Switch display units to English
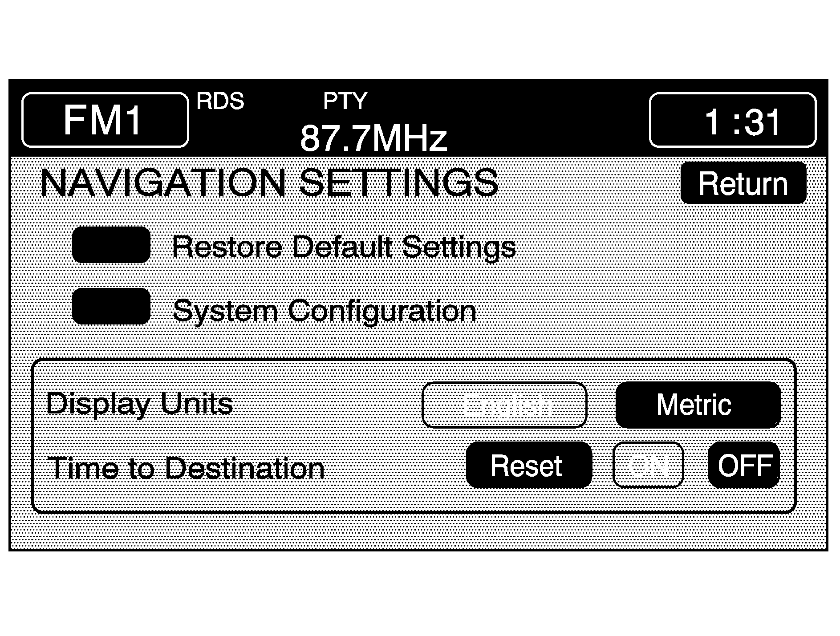 coord(504,405)
